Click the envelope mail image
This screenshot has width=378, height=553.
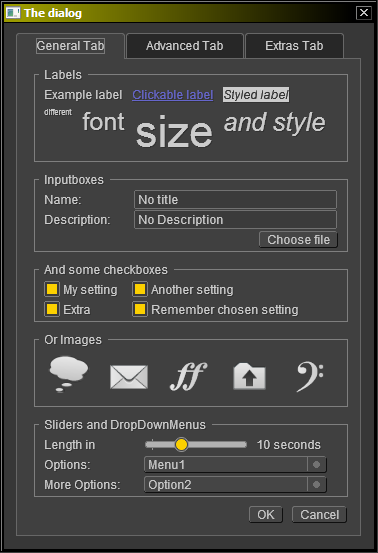pos(129,377)
